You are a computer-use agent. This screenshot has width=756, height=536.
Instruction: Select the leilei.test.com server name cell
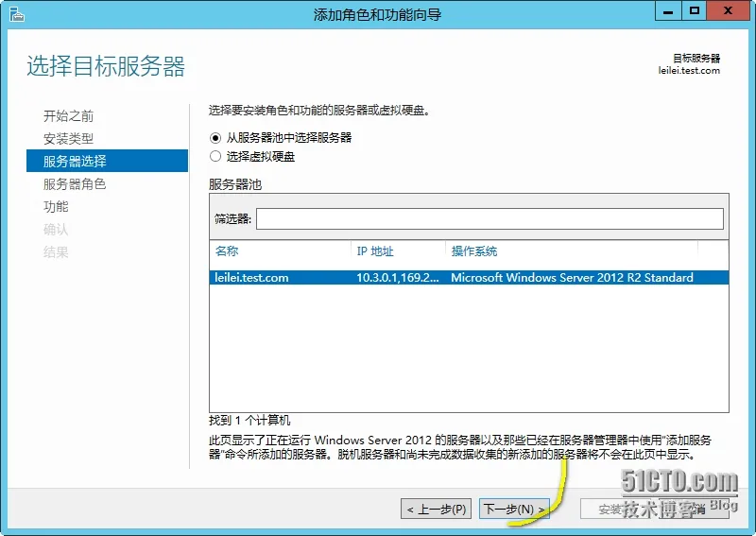pos(251,278)
